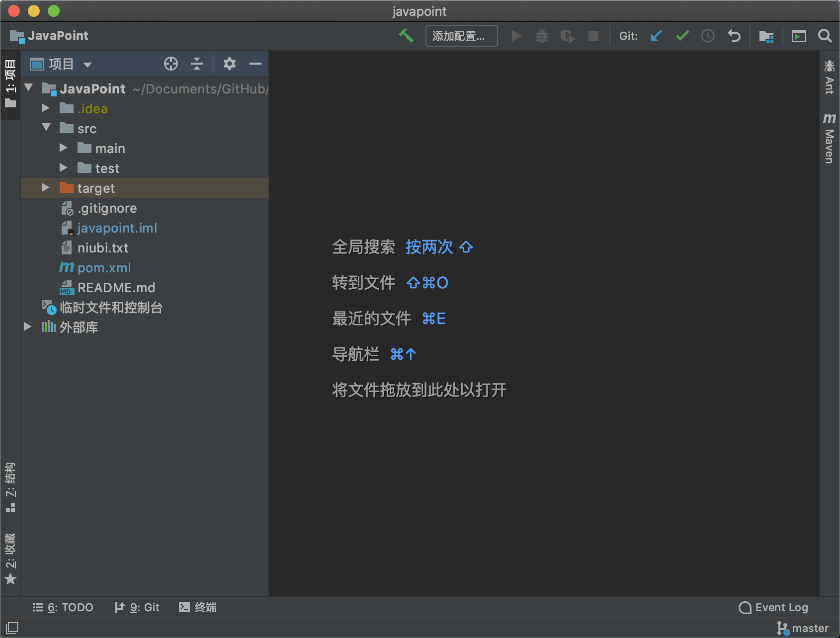840x638 pixels.
Task: Select the 外部库 label
Action: [79, 327]
